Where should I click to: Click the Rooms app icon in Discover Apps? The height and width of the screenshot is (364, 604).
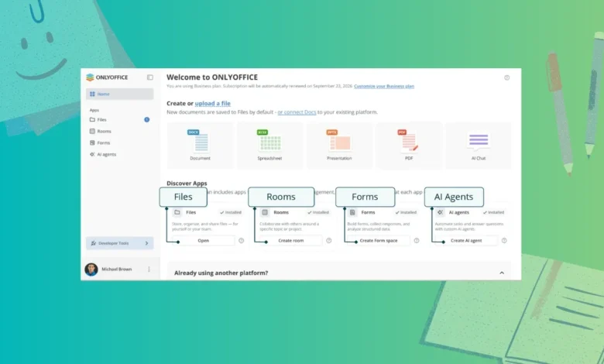point(265,212)
